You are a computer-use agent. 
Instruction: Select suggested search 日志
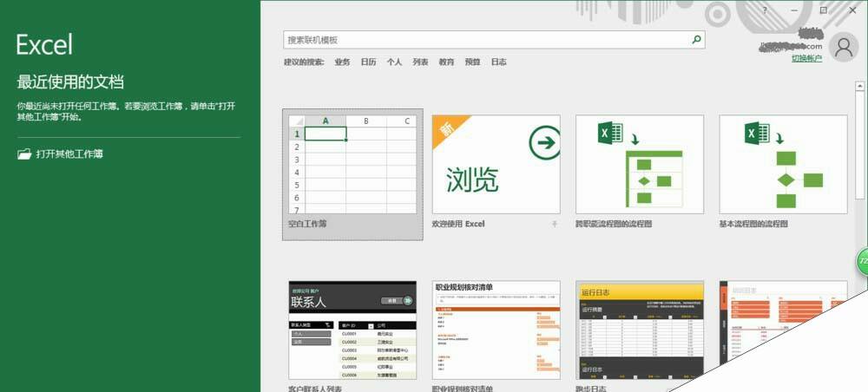pos(498,62)
